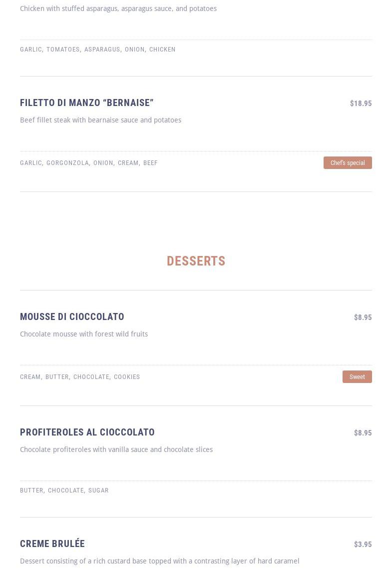Click the chocolate profiteroles description text
Image resolution: width=392 pixels, height=581 pixels.
(x=116, y=450)
